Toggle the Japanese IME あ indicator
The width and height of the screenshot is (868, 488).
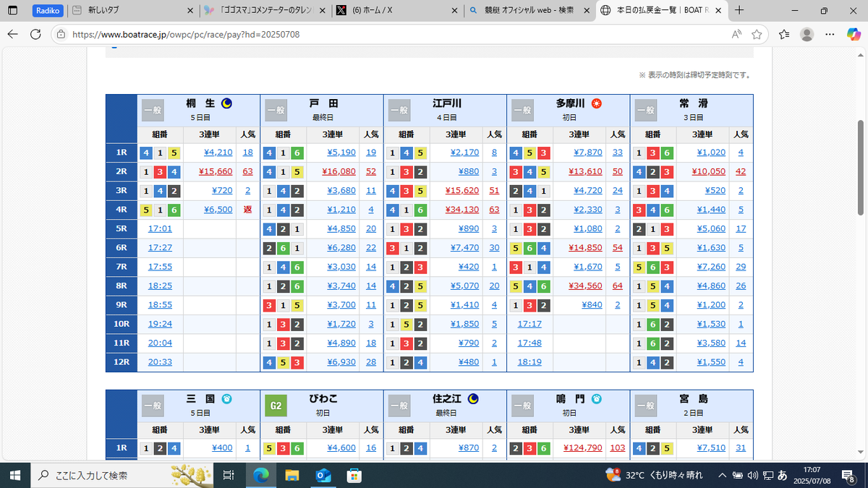click(x=783, y=475)
